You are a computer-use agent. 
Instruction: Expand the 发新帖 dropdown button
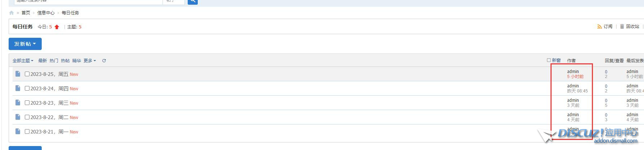tap(25, 44)
